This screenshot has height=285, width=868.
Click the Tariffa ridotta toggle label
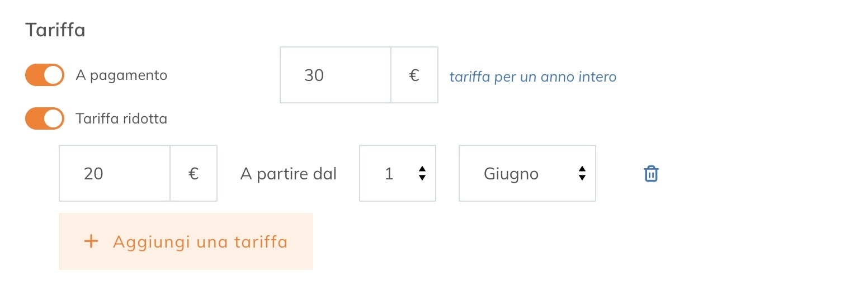121,118
